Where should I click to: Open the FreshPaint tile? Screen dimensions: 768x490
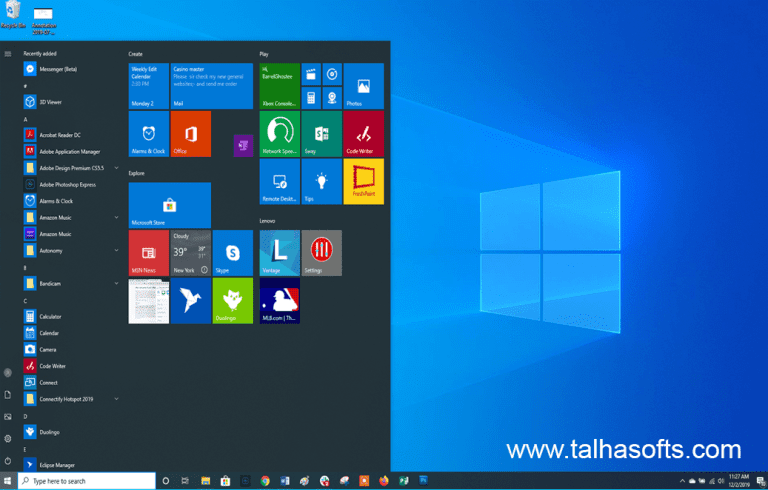tap(363, 181)
